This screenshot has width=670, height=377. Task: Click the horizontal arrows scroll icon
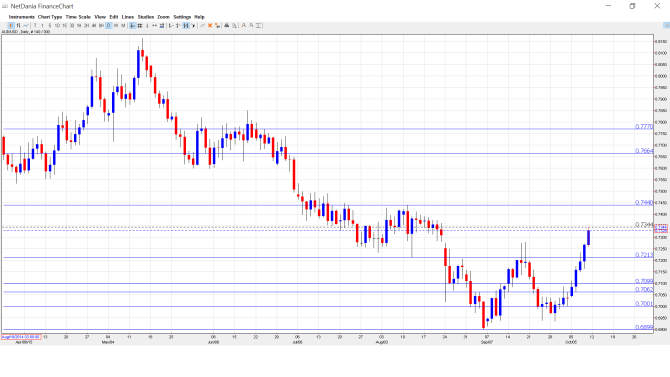coord(155,26)
